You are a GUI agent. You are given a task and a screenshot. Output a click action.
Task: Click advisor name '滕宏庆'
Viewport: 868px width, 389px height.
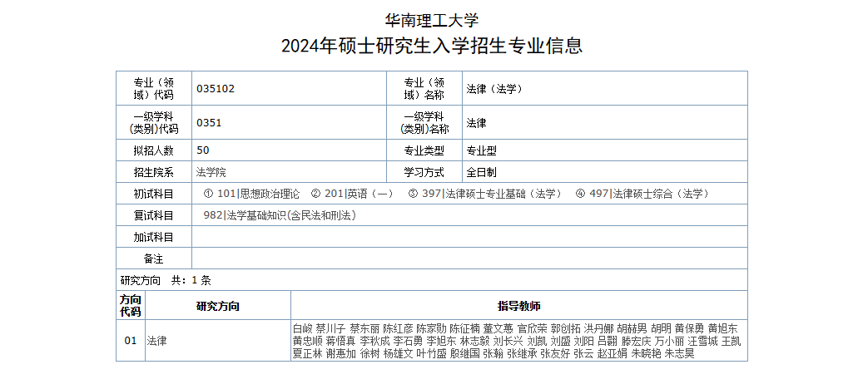(x=637, y=341)
